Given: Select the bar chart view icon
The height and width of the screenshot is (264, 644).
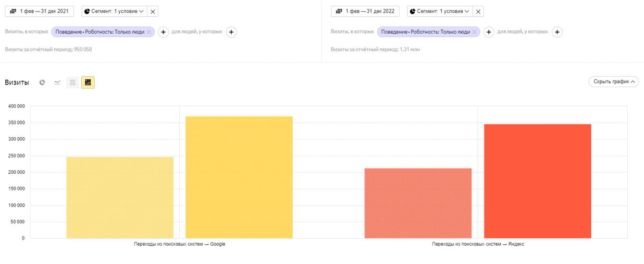Looking at the screenshot, I should point(87,83).
